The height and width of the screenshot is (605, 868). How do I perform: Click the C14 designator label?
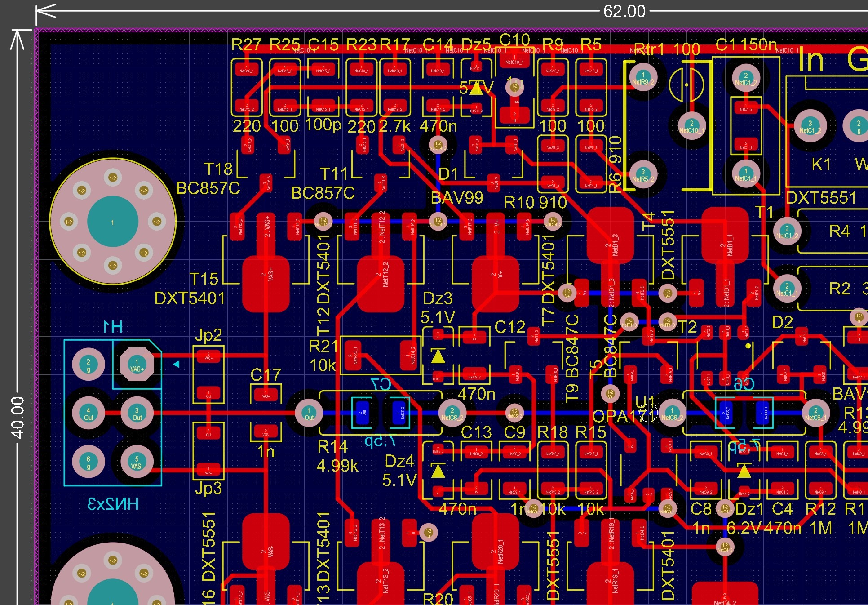tap(438, 45)
